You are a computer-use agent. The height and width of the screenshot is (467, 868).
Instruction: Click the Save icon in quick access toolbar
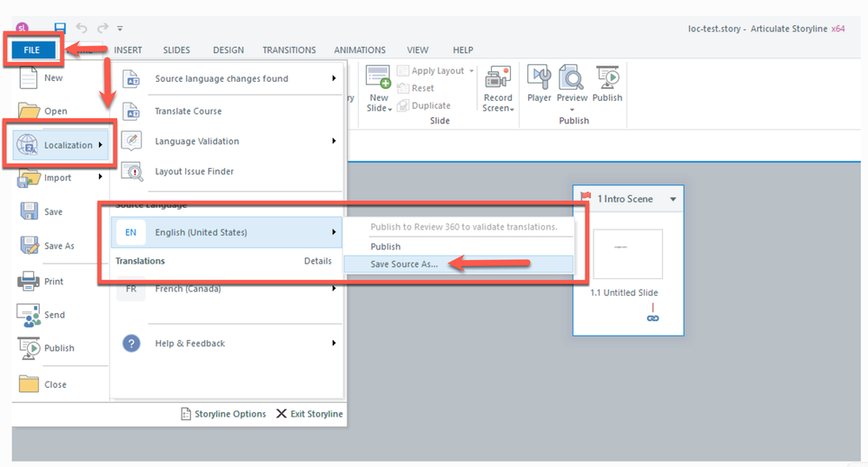point(60,29)
